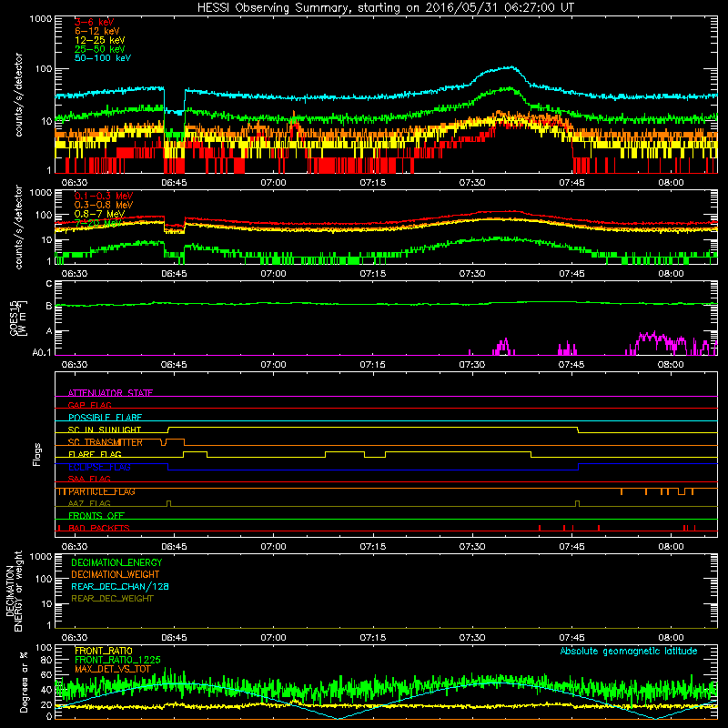Click the 0.1-0.3 MeV legend label
The width and height of the screenshot is (728, 728).
[104, 196]
